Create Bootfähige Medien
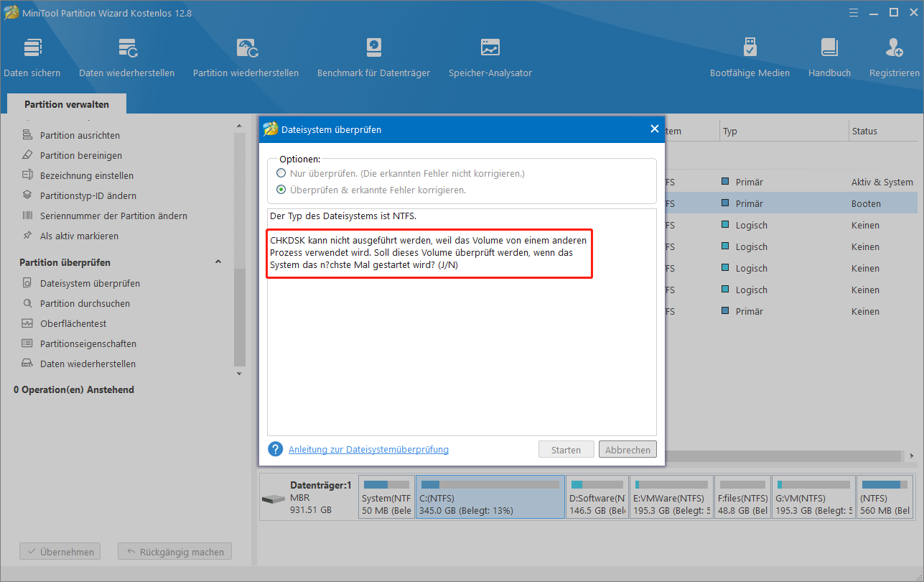The height and width of the screenshot is (582, 924). point(750,57)
